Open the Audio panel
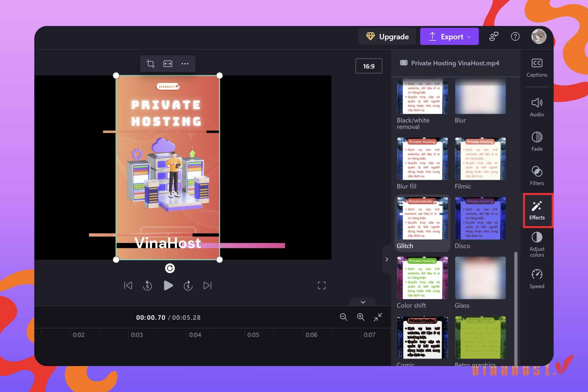Screen dimensions: 588x392 (537, 107)
